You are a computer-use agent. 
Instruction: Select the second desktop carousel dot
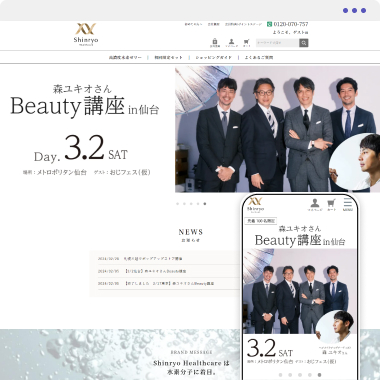click(184, 204)
